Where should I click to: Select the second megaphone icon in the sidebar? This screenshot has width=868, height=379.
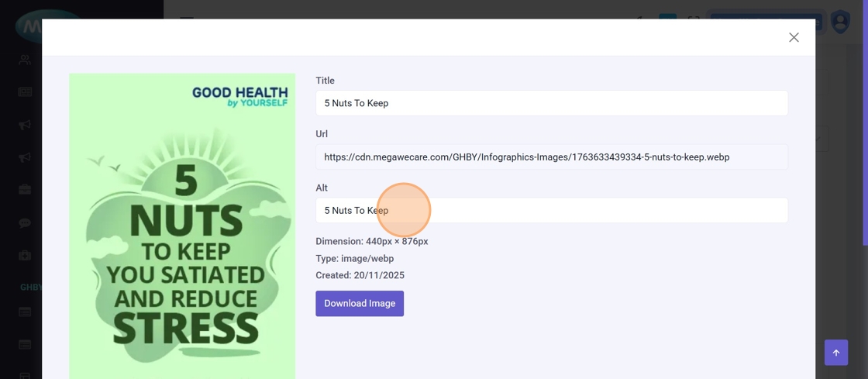pos(25,157)
